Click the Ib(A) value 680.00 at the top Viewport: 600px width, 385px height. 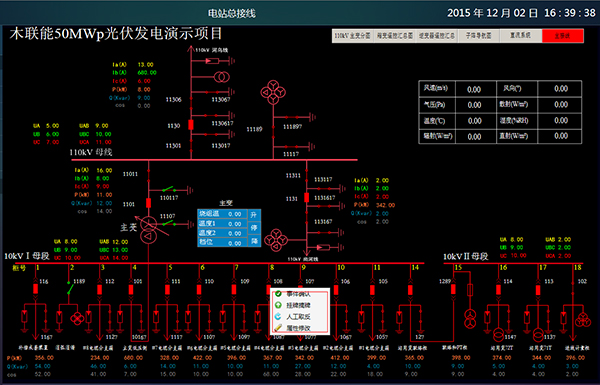(147, 73)
